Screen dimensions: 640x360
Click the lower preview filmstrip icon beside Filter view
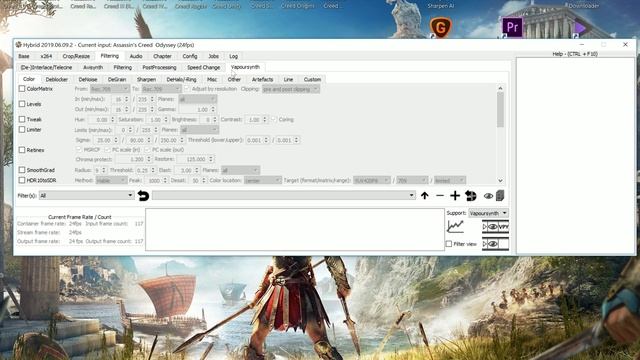coord(496,244)
